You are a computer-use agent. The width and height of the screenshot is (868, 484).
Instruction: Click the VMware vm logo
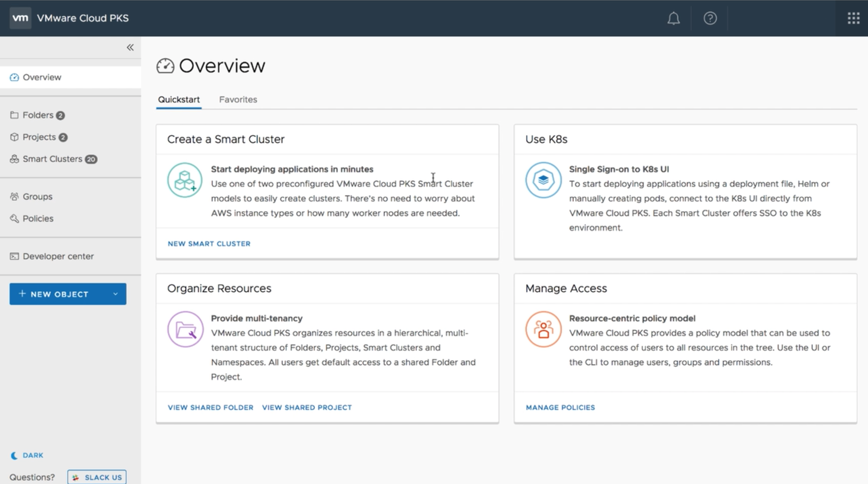20,18
